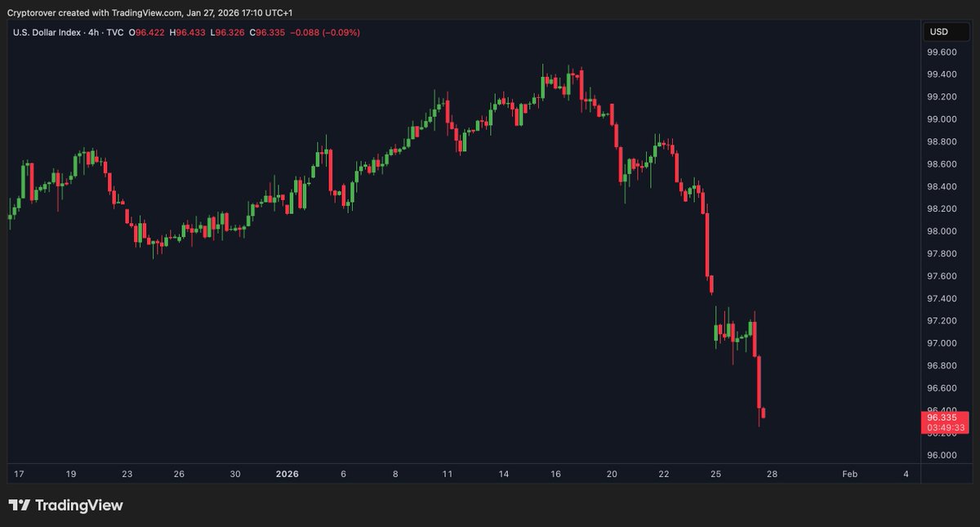Click the 97.000 price axis label
Image resolution: width=980 pixels, height=527 pixels.
coord(942,343)
